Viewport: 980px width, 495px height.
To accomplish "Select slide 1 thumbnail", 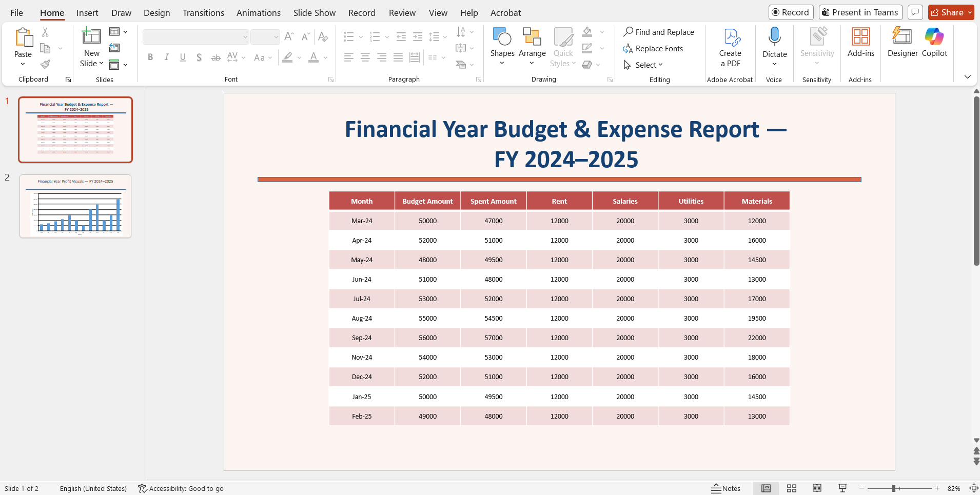I will [75, 130].
